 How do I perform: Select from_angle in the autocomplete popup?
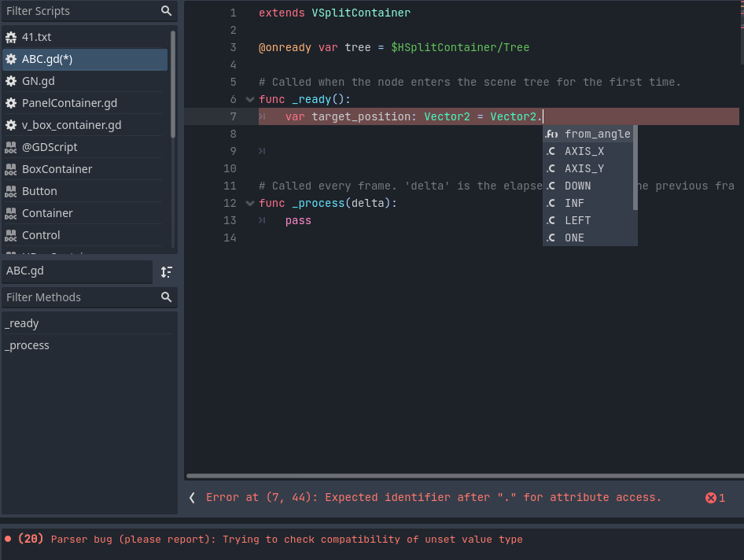coord(598,134)
